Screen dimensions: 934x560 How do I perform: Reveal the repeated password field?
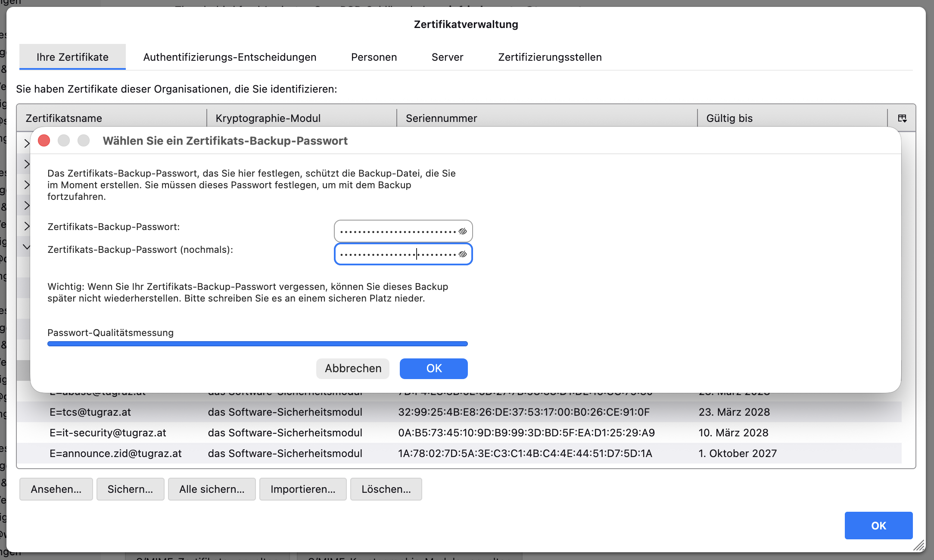coord(462,254)
